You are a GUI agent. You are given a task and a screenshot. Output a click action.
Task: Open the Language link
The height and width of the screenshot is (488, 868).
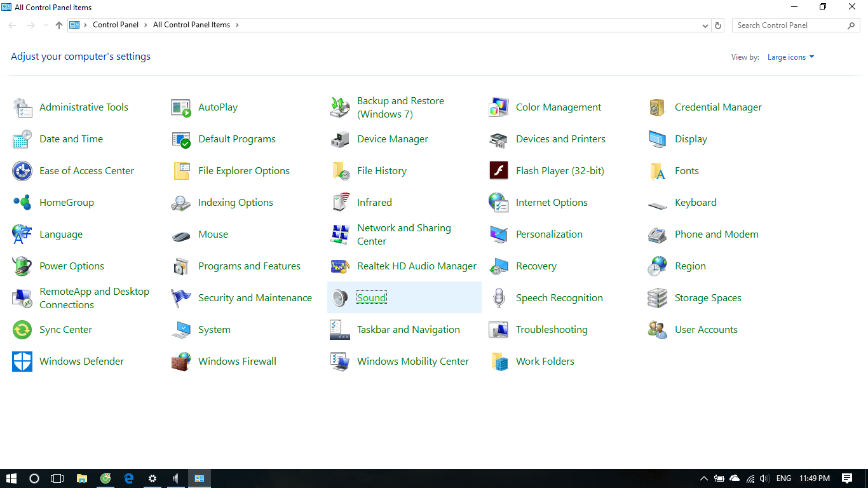61,234
